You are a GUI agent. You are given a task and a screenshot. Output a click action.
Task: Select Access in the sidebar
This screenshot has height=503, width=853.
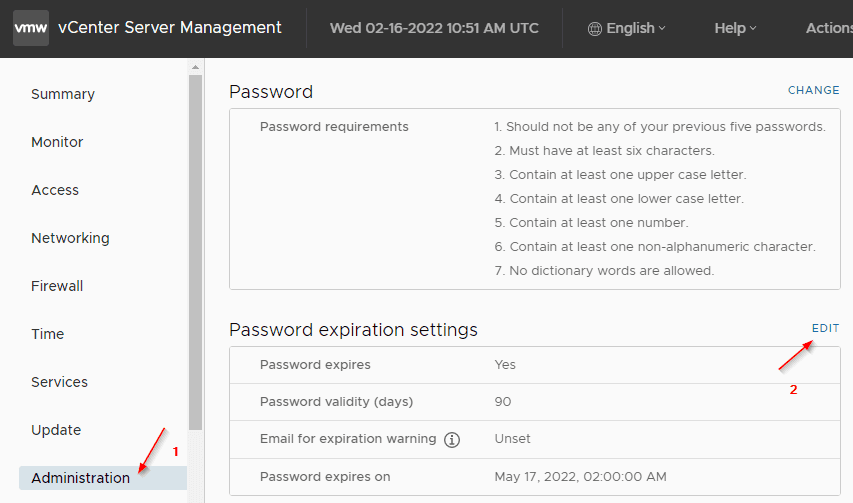click(55, 190)
